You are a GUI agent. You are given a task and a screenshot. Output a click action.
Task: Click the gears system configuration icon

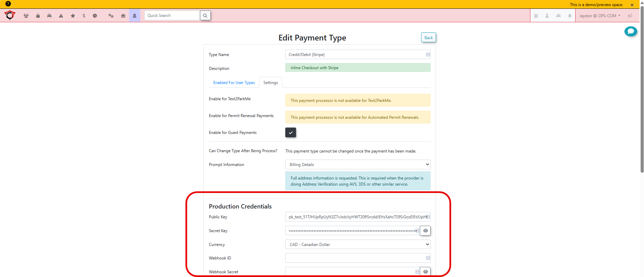[111, 16]
